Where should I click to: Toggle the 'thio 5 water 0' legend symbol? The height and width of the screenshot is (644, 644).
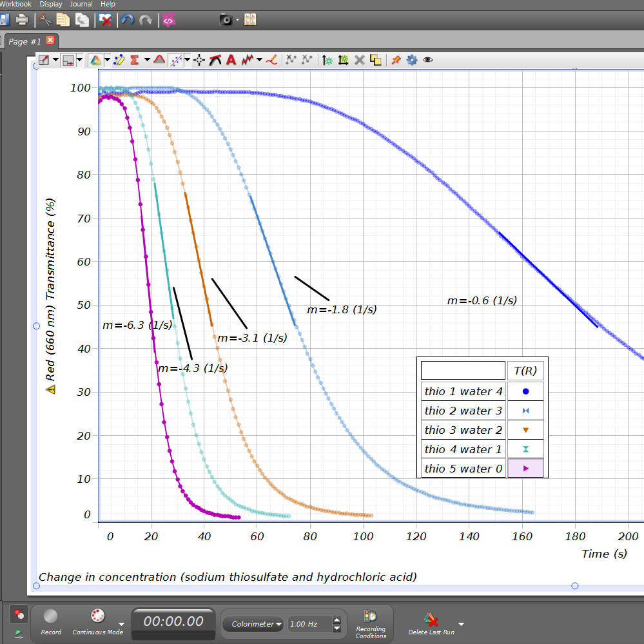pyautogui.click(x=526, y=469)
